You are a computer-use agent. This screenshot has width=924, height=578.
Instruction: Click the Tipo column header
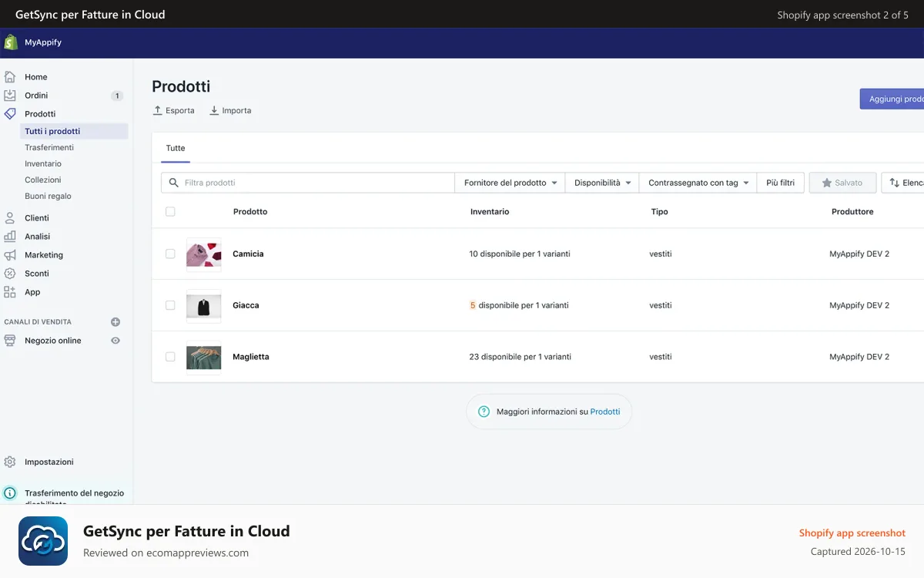(x=659, y=212)
